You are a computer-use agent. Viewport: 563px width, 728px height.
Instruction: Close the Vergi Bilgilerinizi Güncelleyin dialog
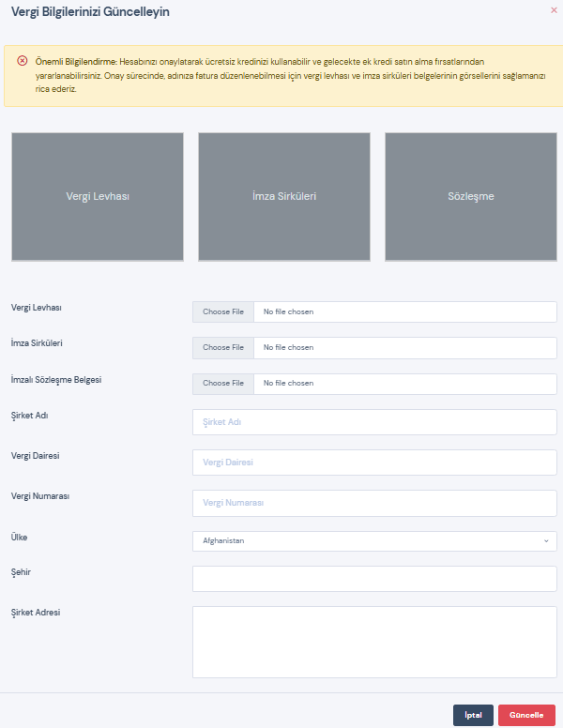tap(553, 9)
